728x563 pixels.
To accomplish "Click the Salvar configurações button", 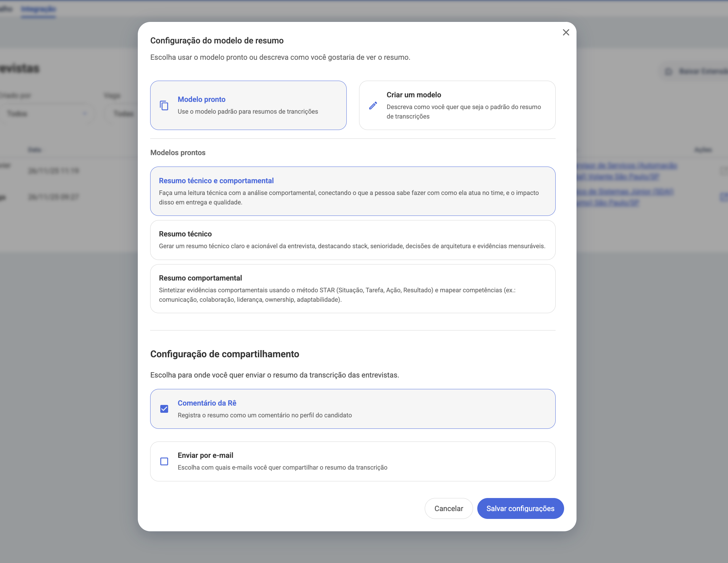I will [x=520, y=508].
